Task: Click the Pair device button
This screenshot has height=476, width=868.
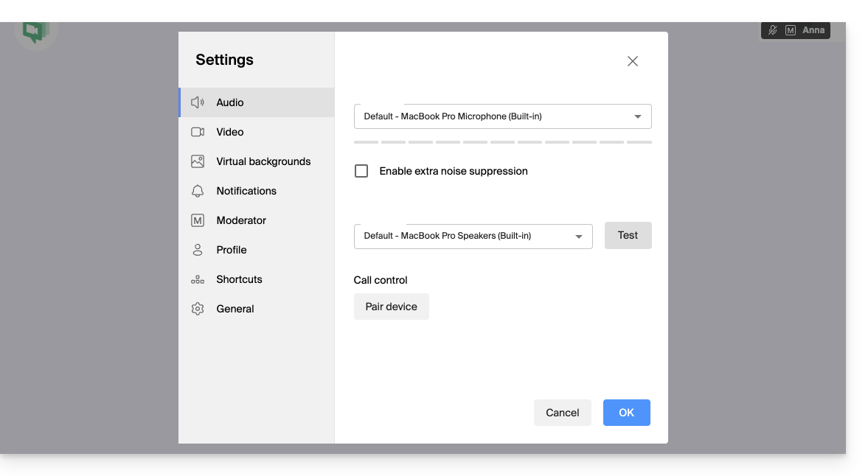Action: click(391, 307)
